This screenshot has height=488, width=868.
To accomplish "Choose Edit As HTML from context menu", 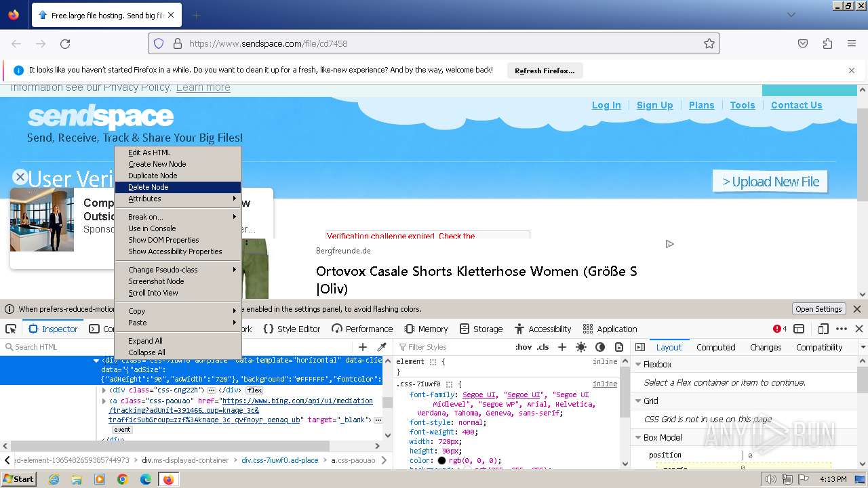I will (x=178, y=152).
